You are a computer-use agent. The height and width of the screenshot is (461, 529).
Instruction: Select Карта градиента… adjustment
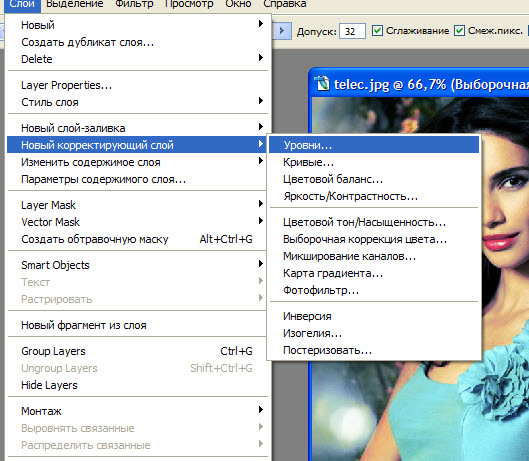point(374,273)
